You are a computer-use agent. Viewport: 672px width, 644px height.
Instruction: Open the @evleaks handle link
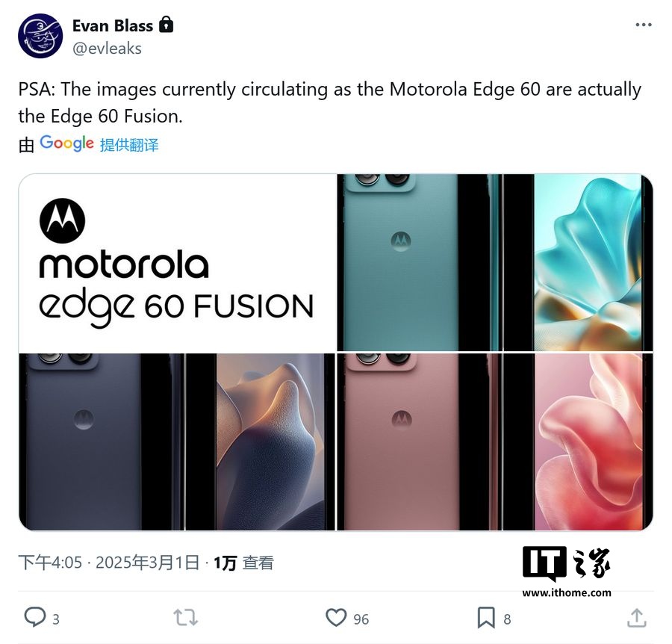[107, 49]
